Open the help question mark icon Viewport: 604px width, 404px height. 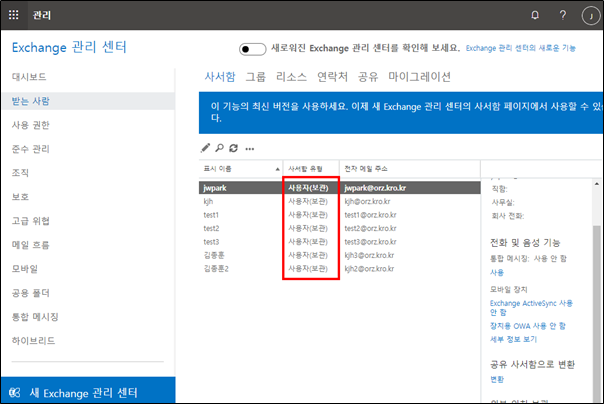(x=563, y=15)
